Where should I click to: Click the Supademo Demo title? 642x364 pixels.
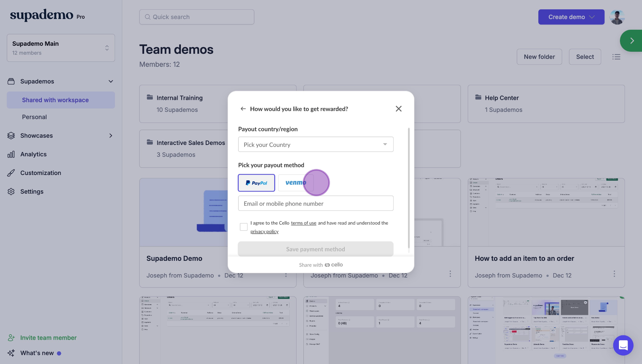(x=174, y=258)
